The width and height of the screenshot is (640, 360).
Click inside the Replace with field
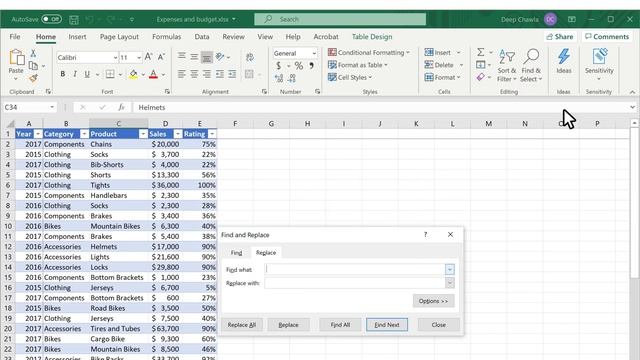pyautogui.click(x=355, y=283)
